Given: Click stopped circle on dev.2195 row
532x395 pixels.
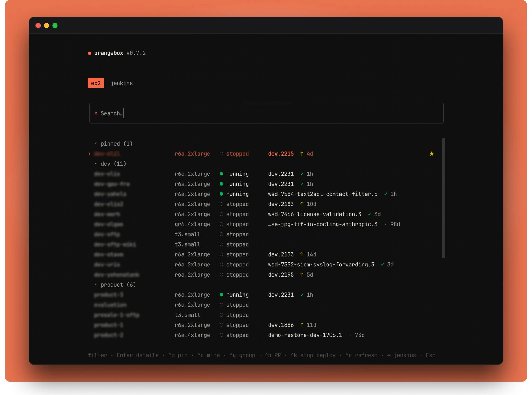Looking at the screenshot, I should (221, 274).
